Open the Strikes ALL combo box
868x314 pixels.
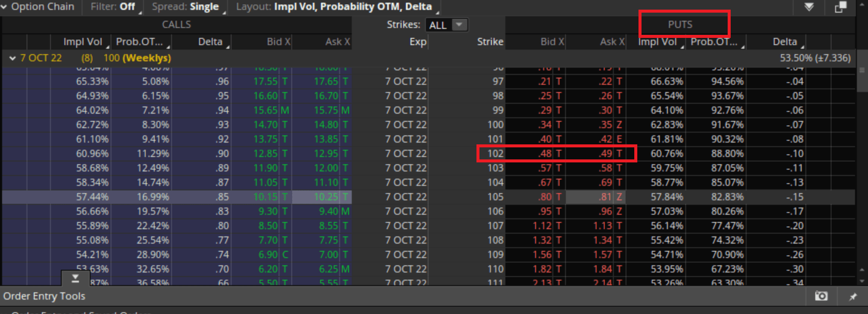pos(446,25)
